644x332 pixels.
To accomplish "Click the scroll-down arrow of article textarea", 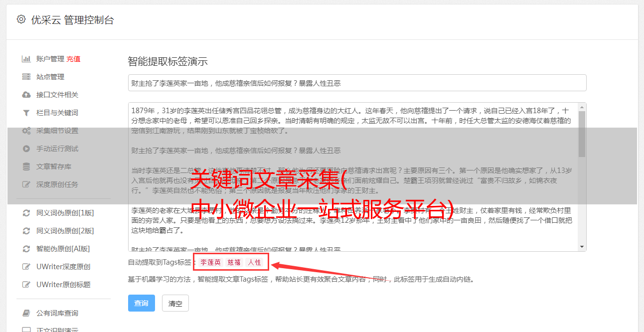I will pyautogui.click(x=582, y=247).
